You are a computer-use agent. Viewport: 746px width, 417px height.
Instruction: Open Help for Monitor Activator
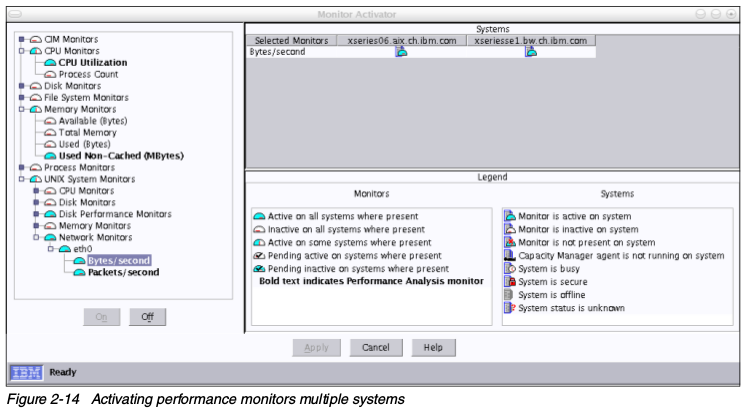tap(433, 347)
